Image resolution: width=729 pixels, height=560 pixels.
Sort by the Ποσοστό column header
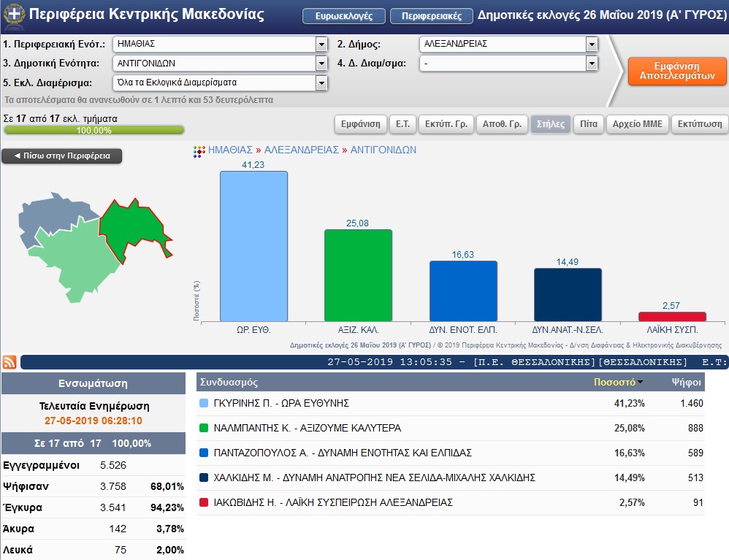coord(617,382)
